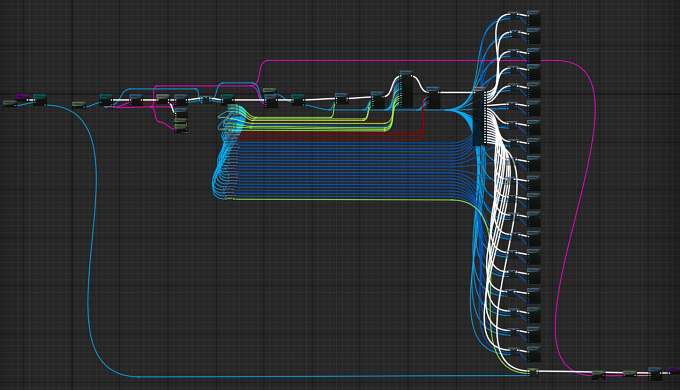Select the blue node left of the gray-header node
The width and height of the screenshot is (680, 390).
coord(136,100)
